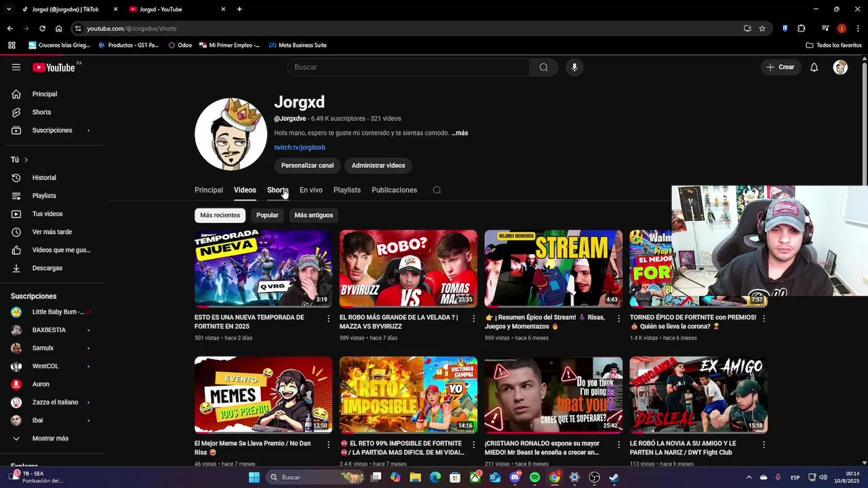Select the Más antiguos filter chip
Image resolution: width=868 pixels, height=488 pixels.
(x=313, y=215)
